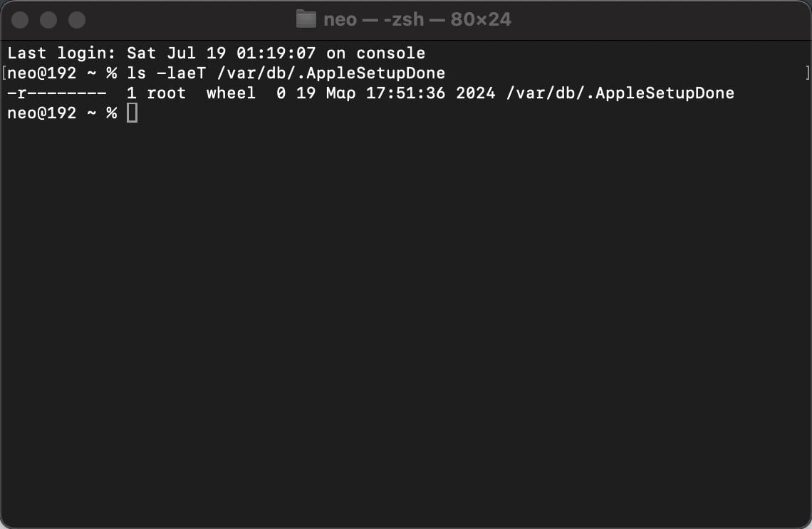Click the gray close window button
Screen dimensions: 812x529
[x=20, y=20]
